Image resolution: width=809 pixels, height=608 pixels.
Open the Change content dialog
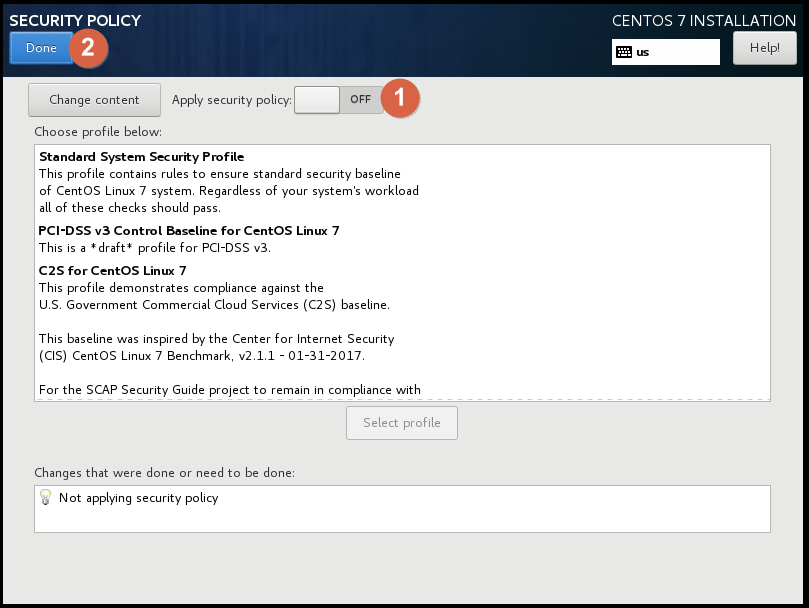coord(94,100)
